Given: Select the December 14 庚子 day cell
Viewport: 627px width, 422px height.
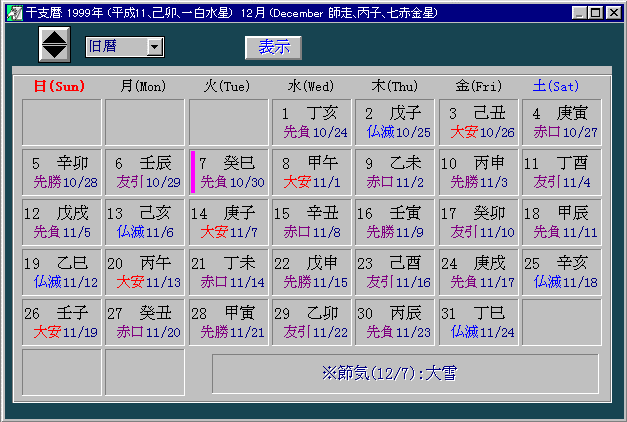Looking at the screenshot, I should coord(228,222).
